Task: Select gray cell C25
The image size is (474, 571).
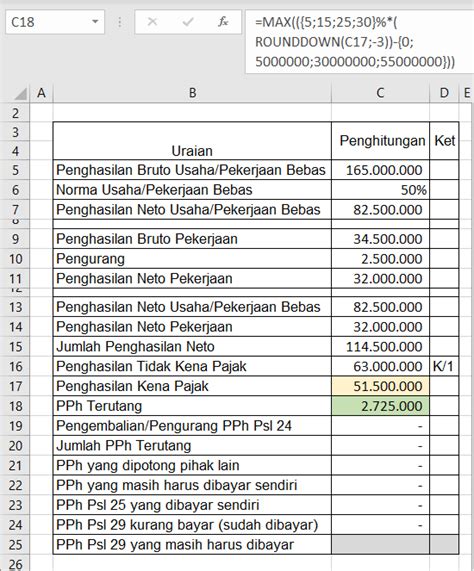Action: pyautogui.click(x=380, y=545)
